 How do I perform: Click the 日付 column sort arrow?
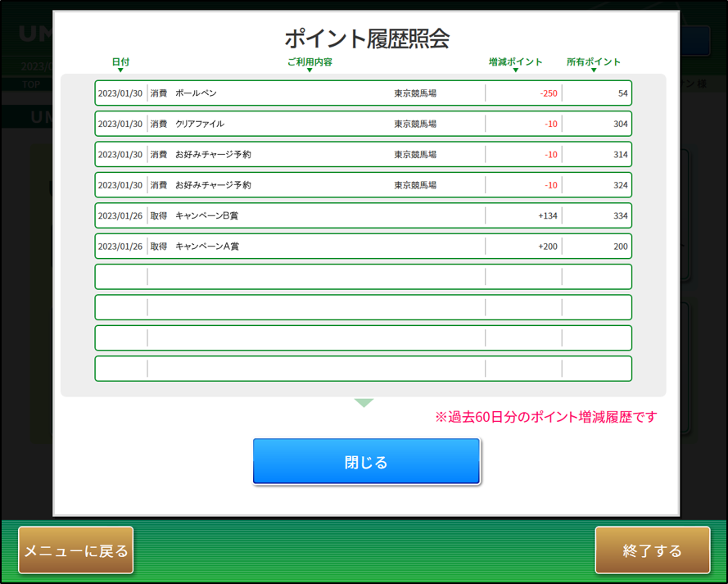click(x=120, y=70)
